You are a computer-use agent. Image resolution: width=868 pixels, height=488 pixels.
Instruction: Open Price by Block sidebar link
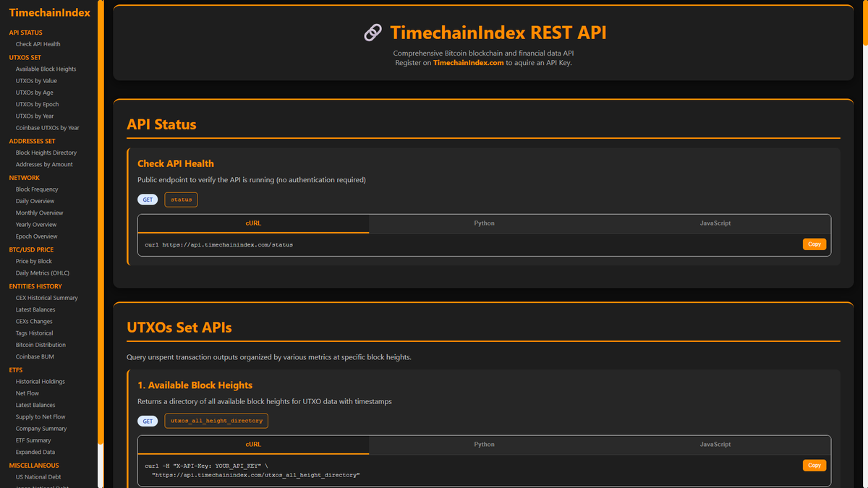click(x=34, y=261)
